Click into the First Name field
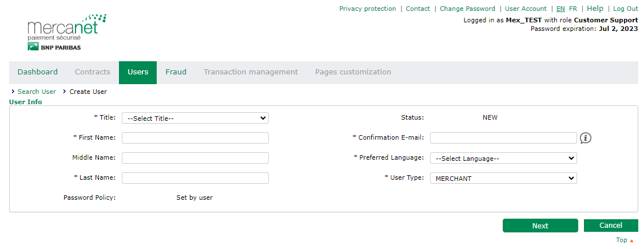Screen dimensions: 644x249 click(x=195, y=138)
